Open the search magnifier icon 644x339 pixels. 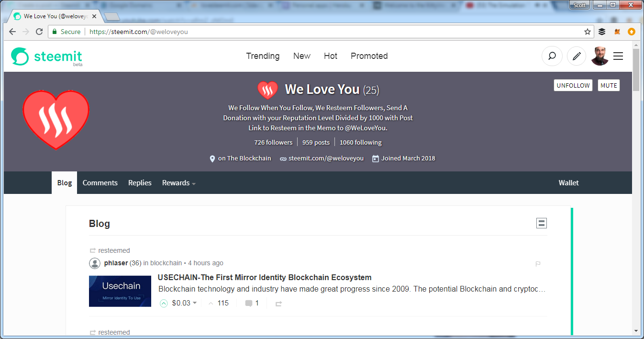(552, 56)
